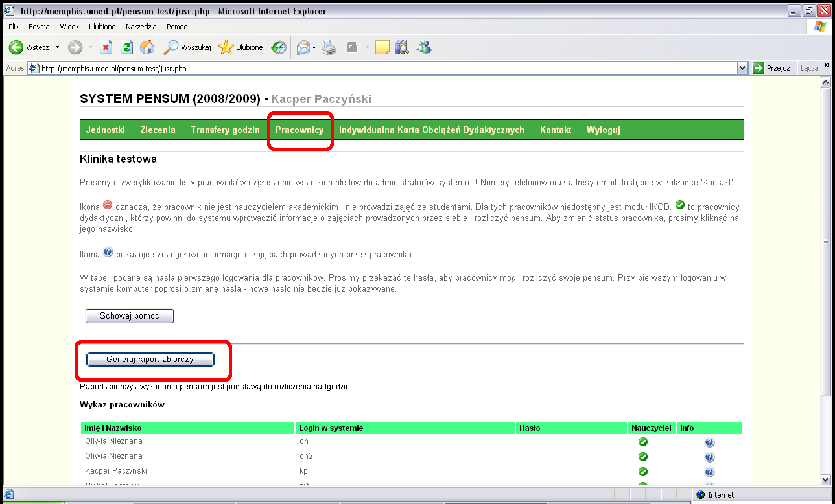835x504 pixels.
Task: Click Generuj raport zbiorczy button
Action: 150,360
